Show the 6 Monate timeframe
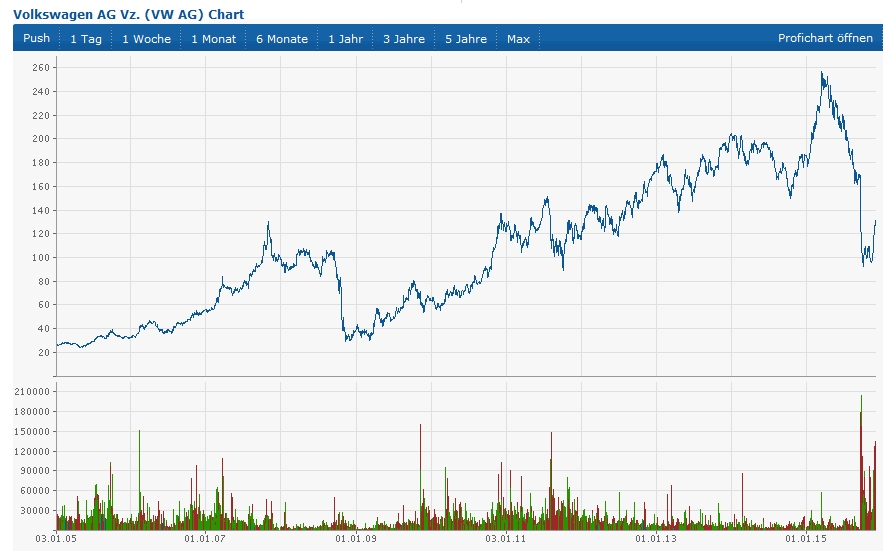The width and height of the screenshot is (893, 556). click(282, 39)
